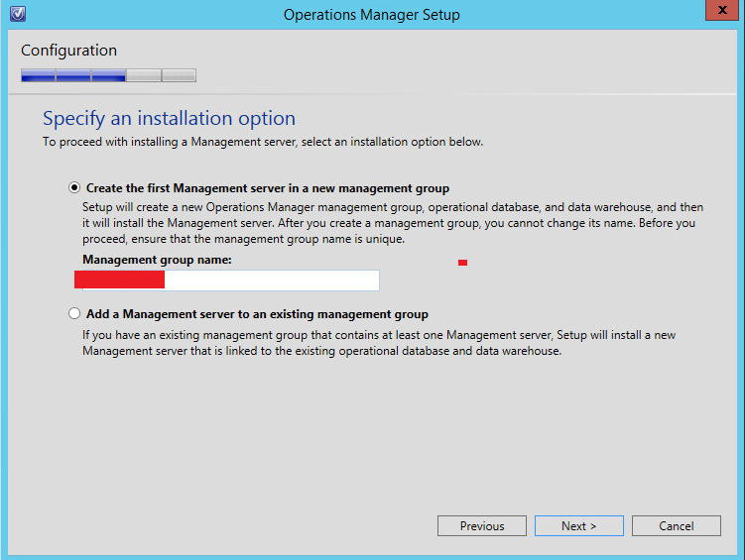The image size is (745, 560).
Task: Click the 'Management group name:' label
Action: click(x=157, y=260)
